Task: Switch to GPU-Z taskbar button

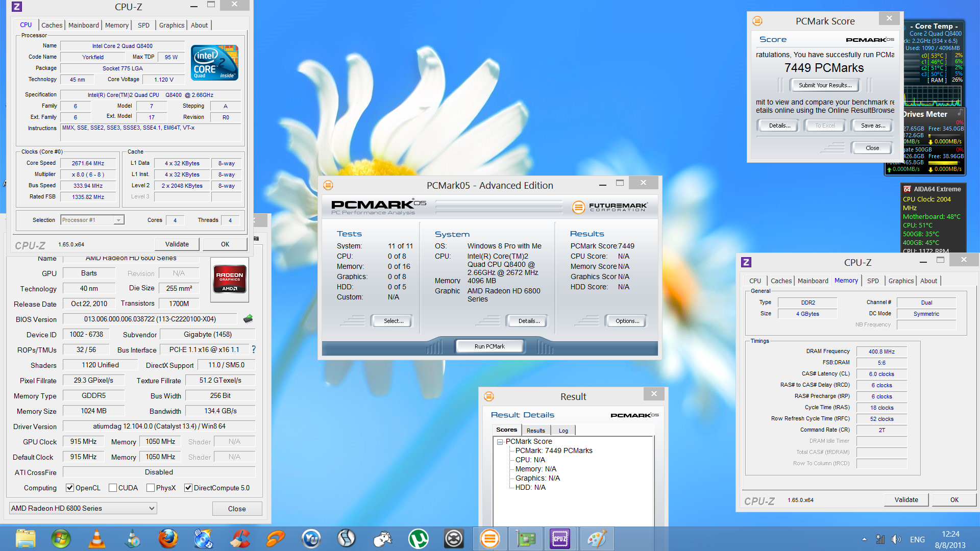Action: [x=525, y=539]
